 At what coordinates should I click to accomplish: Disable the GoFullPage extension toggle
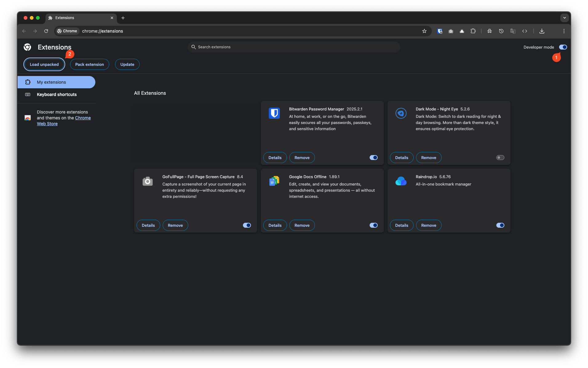tap(247, 225)
